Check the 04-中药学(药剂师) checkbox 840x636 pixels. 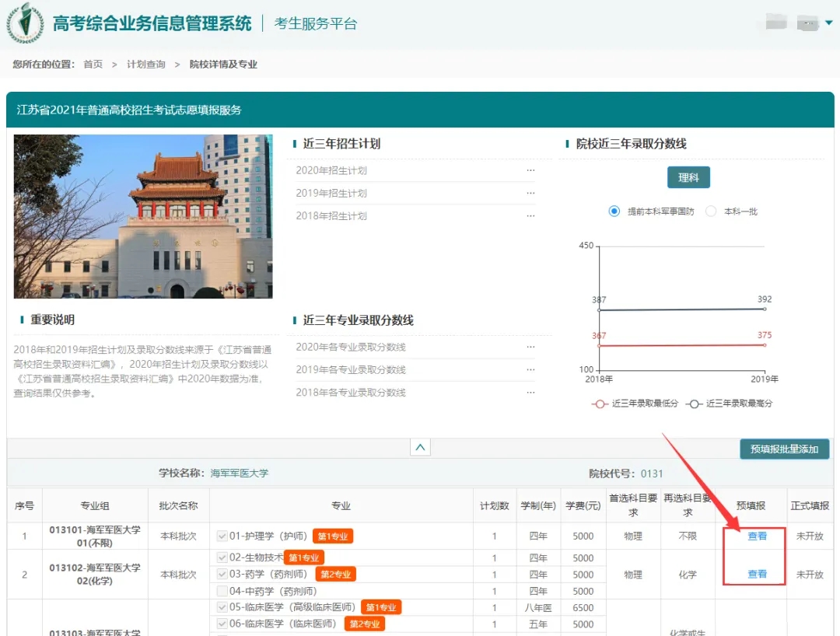[x=222, y=591]
